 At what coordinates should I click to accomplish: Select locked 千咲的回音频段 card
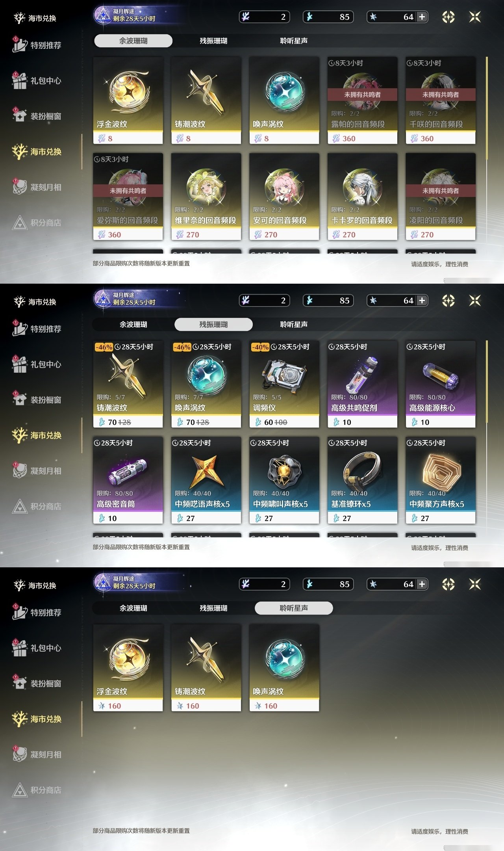tap(441, 100)
